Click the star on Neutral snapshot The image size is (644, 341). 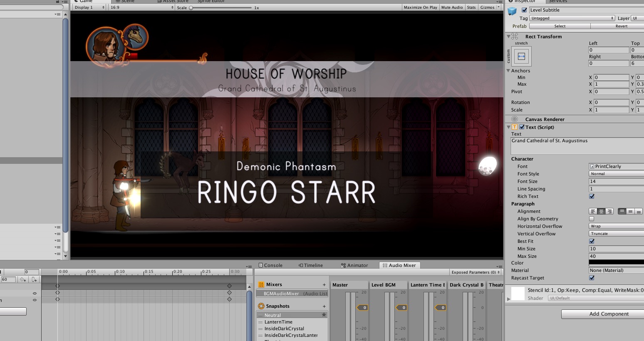click(x=324, y=315)
